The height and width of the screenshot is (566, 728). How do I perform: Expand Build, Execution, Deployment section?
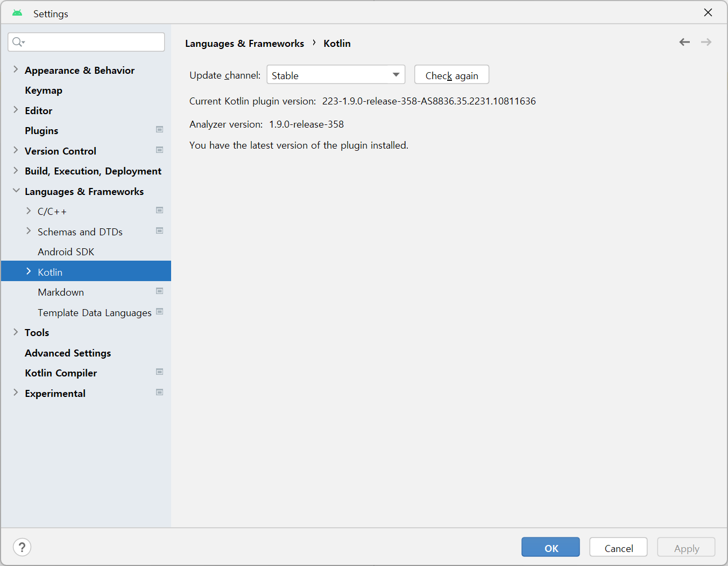(16, 170)
